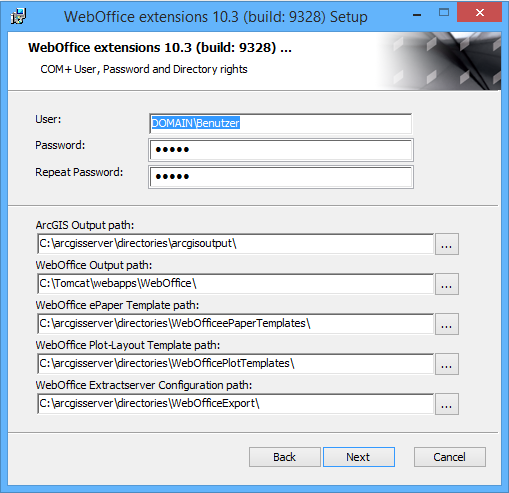This screenshot has width=509, height=493.
Task: Minimize the Setup window
Action: (x=417, y=14)
